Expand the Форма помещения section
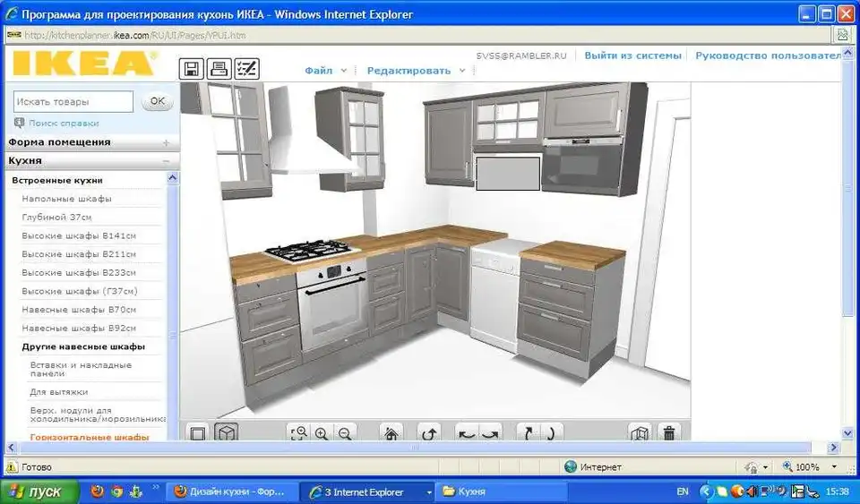The image size is (860, 504). point(167,142)
